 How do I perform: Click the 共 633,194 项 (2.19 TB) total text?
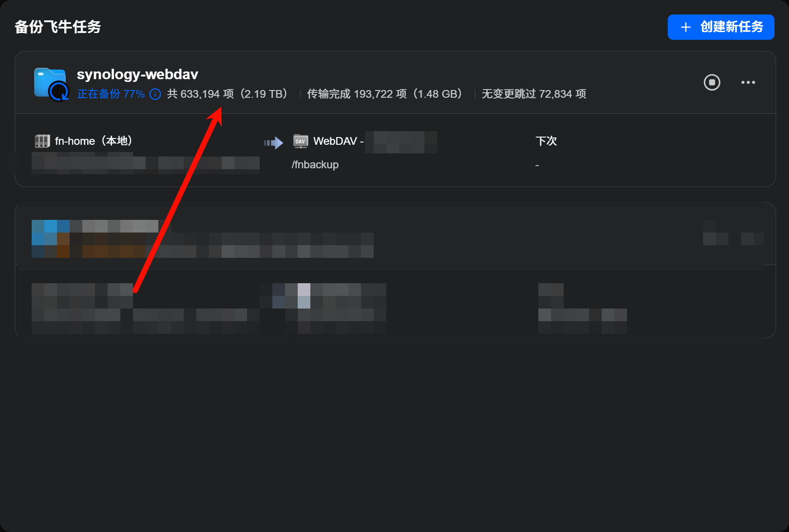click(x=228, y=94)
